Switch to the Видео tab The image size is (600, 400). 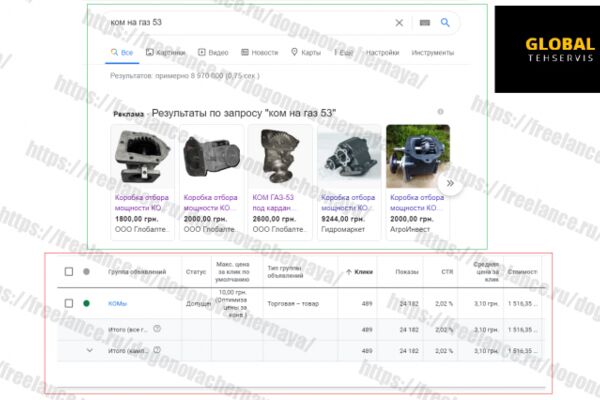[x=213, y=52]
